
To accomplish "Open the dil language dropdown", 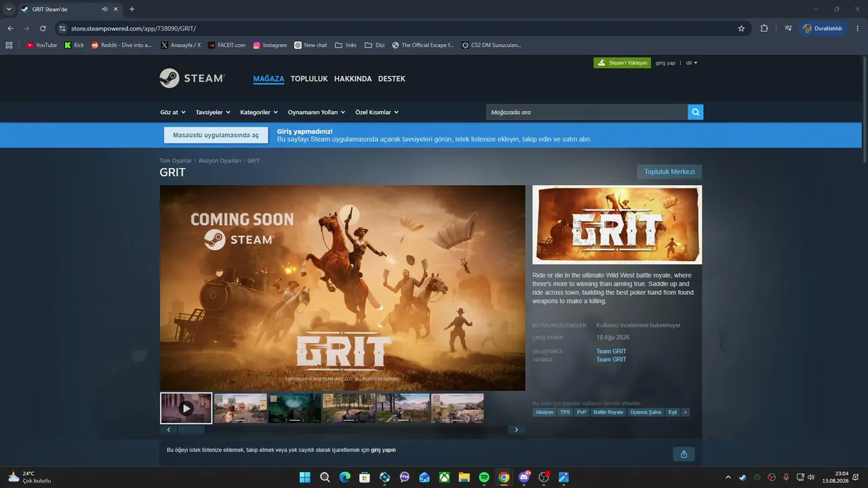I will (x=692, y=63).
